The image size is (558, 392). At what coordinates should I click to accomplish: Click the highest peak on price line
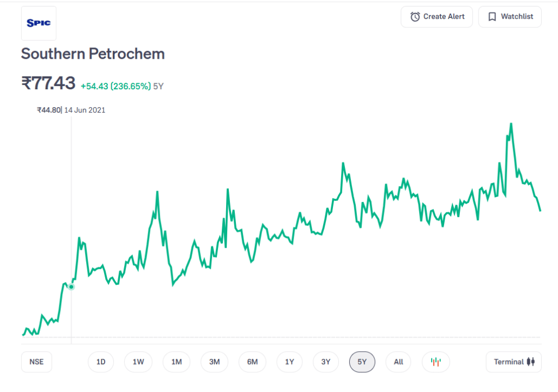pyautogui.click(x=511, y=124)
